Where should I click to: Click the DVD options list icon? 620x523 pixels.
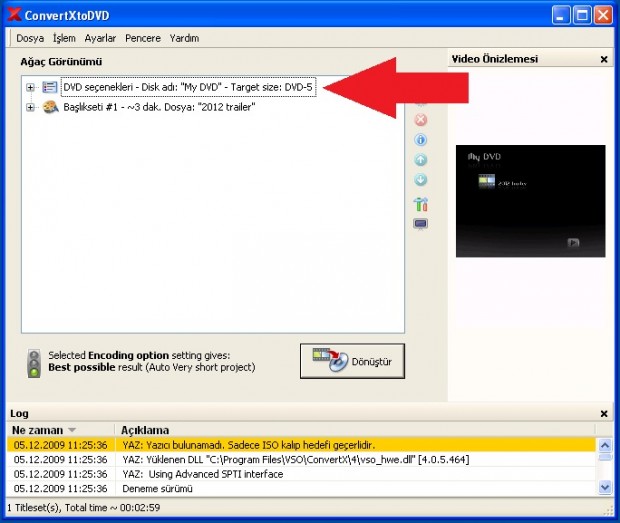click(x=50, y=87)
